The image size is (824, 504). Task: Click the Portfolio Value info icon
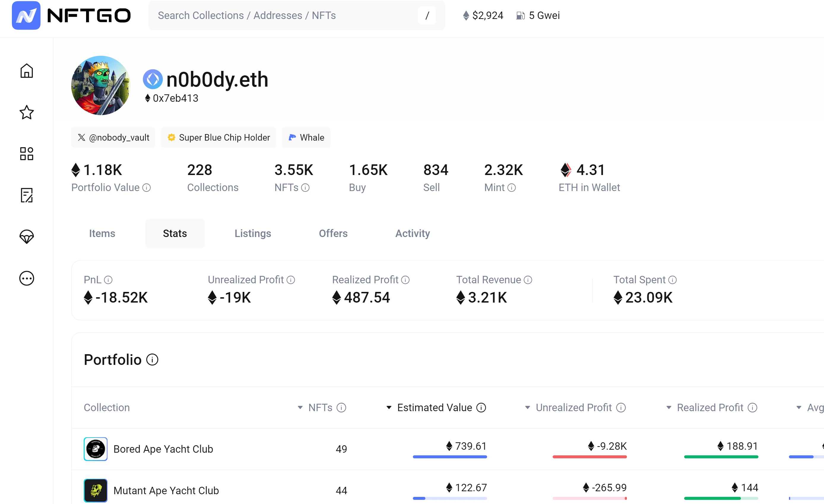click(146, 188)
